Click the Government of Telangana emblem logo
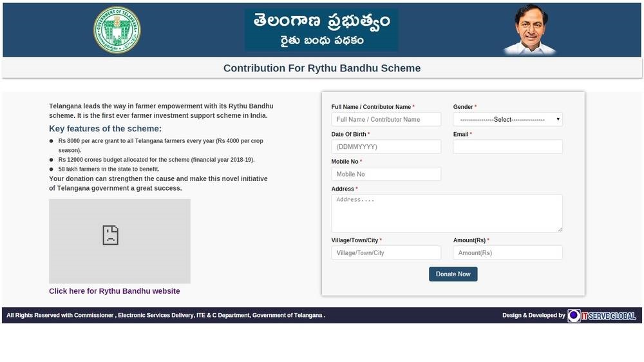The image size is (644, 362). pos(117,30)
